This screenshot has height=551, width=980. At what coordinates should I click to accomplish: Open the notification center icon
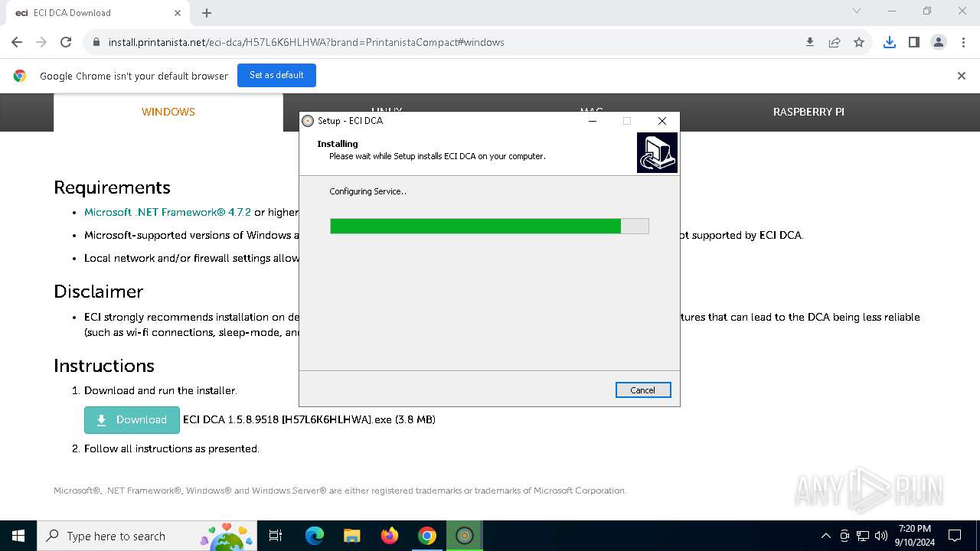[955, 536]
